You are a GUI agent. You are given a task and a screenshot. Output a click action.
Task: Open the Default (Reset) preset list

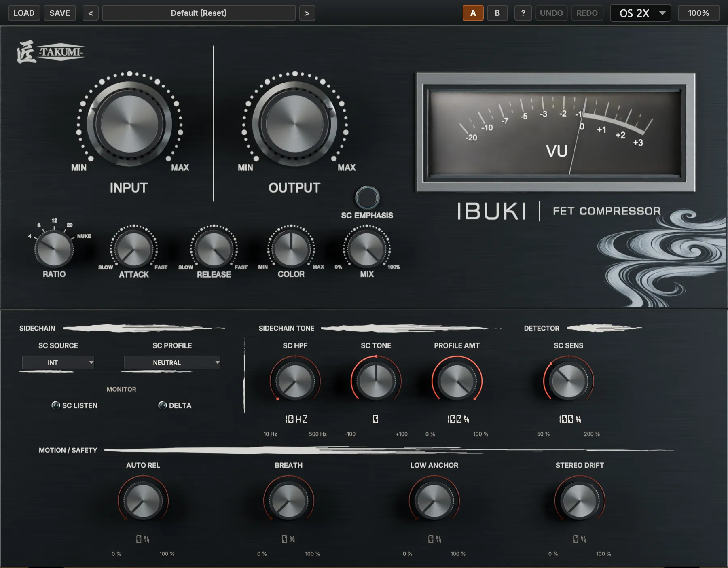pyautogui.click(x=199, y=13)
